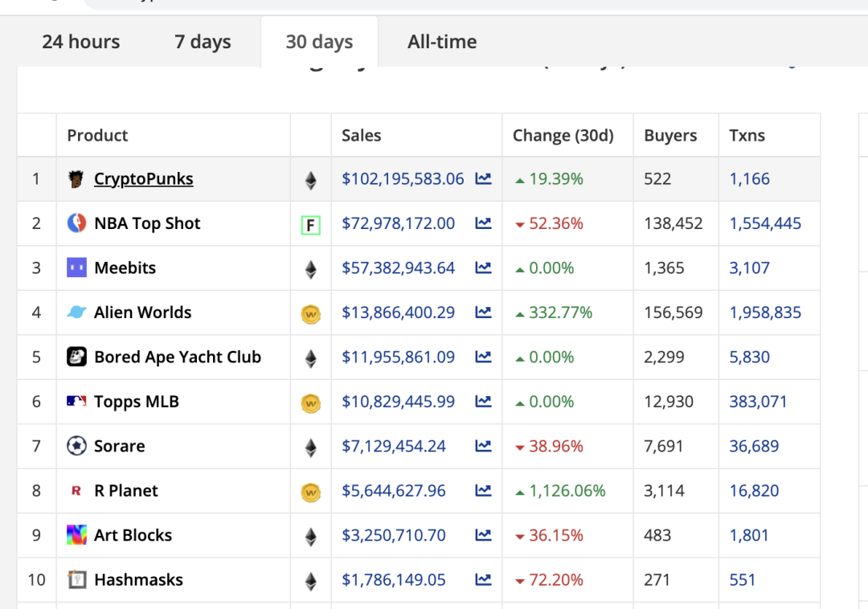Open the Sorare sales chart icon
Viewport: 868px width, 609px height.
(x=483, y=446)
